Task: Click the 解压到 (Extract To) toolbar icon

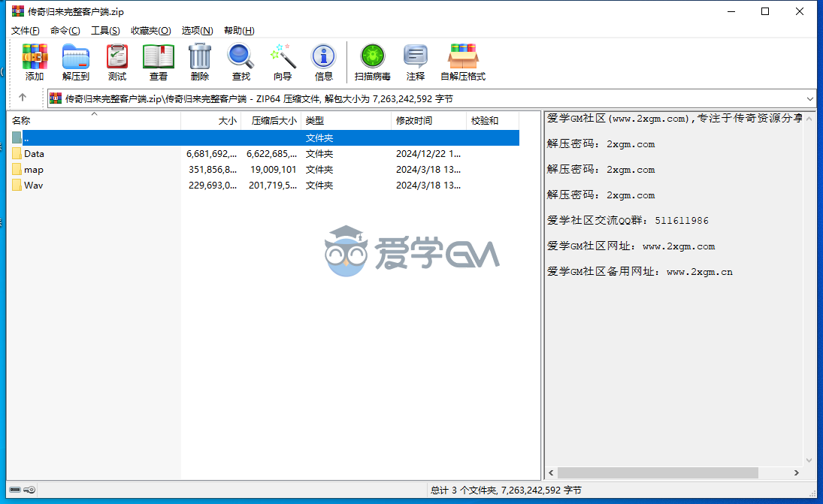Action: pos(76,56)
